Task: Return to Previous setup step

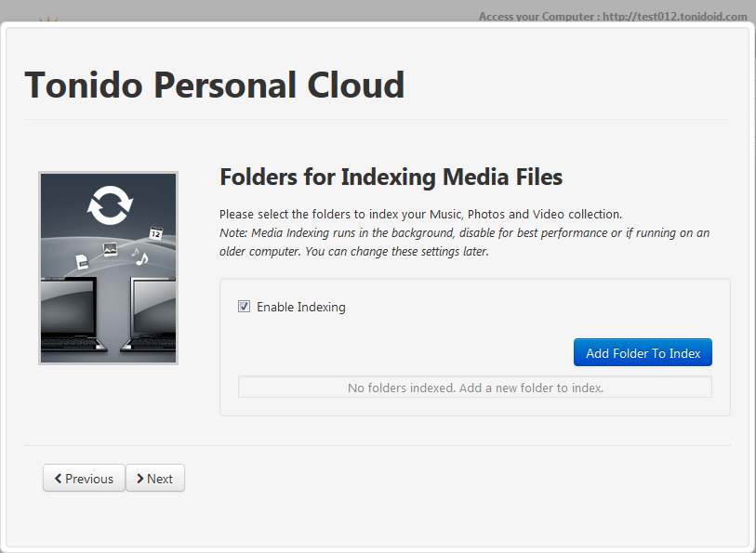Action: tap(84, 479)
